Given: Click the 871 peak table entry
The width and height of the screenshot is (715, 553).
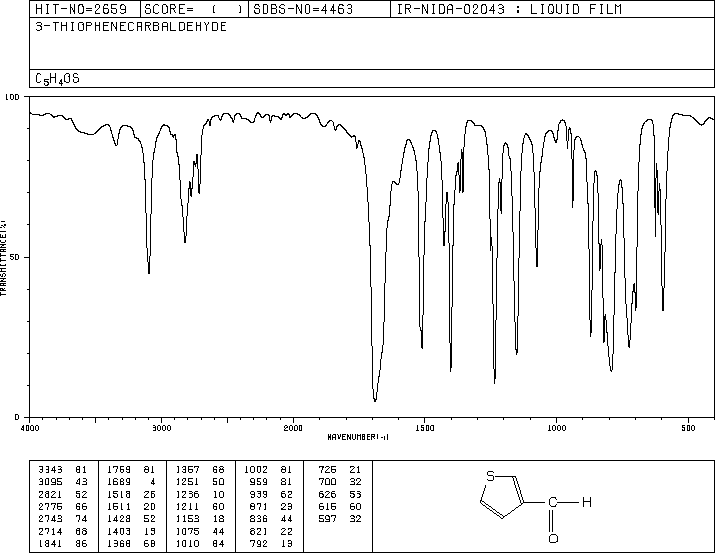Looking at the screenshot, I should coord(259,506).
